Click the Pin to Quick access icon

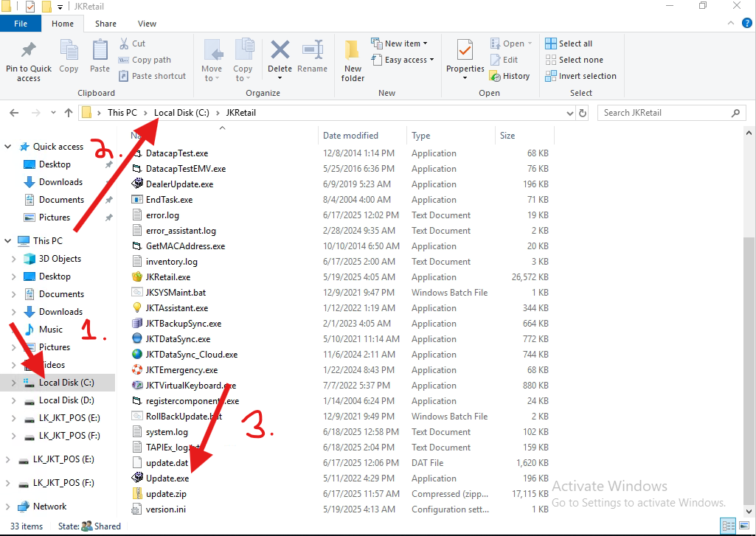[x=29, y=50]
